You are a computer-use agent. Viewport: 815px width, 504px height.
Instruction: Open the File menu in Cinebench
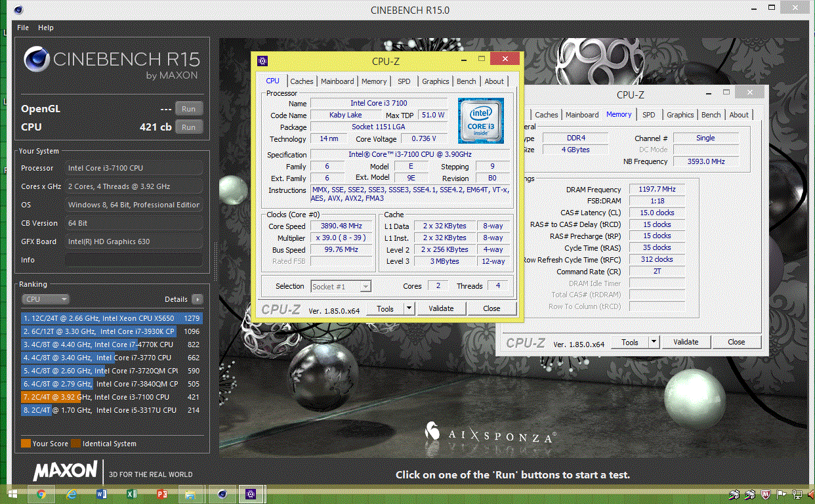point(23,28)
